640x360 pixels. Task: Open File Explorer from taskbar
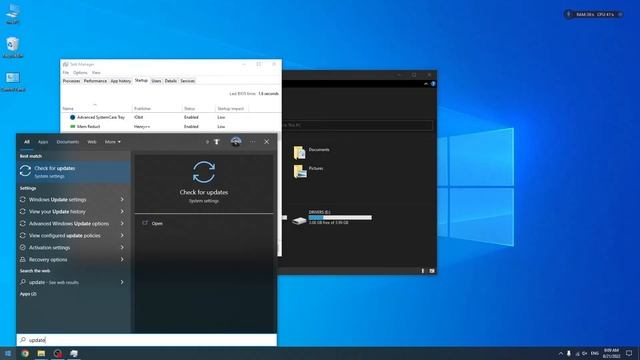(41, 353)
